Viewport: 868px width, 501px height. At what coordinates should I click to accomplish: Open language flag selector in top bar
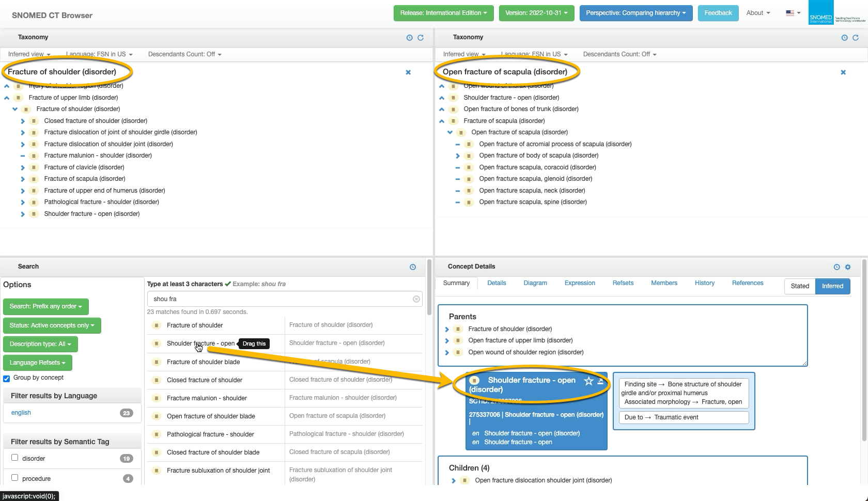pos(793,13)
